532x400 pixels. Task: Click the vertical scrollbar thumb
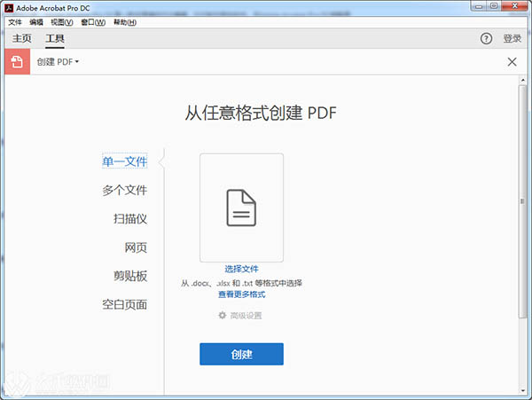point(523,201)
